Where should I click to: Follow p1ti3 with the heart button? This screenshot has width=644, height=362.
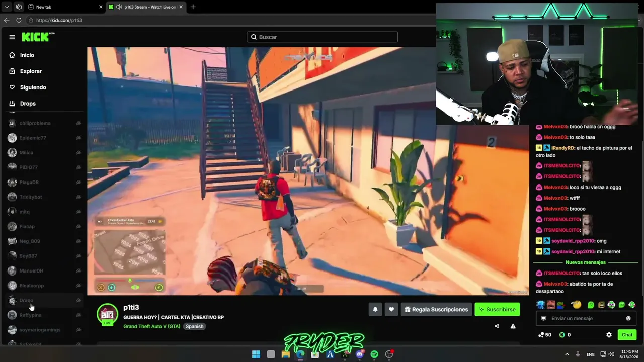coord(391,310)
